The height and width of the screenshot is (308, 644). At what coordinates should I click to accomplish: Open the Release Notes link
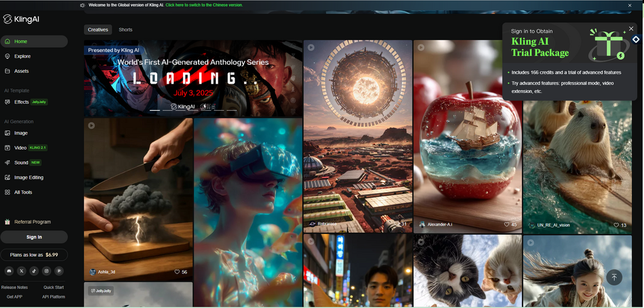14,287
